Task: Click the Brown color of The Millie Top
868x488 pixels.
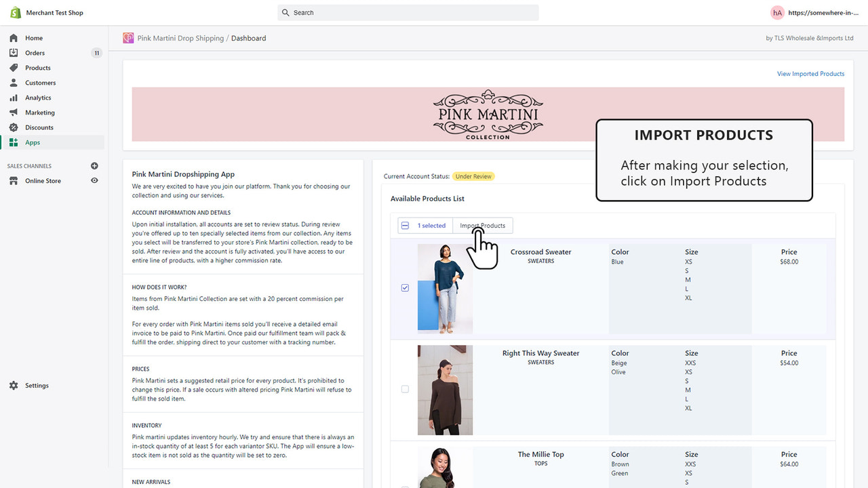Action: [620, 464]
